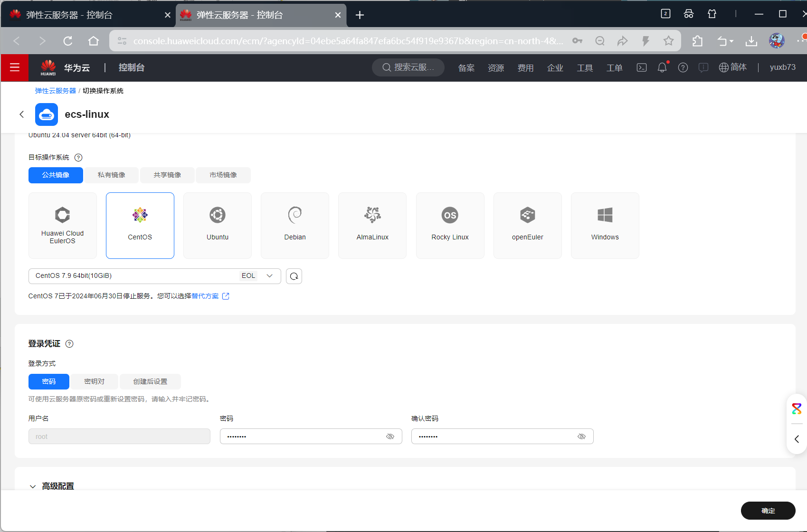Choose the Huawei Cloud EulerOS image card
The height and width of the screenshot is (532, 807).
pyautogui.click(x=63, y=226)
